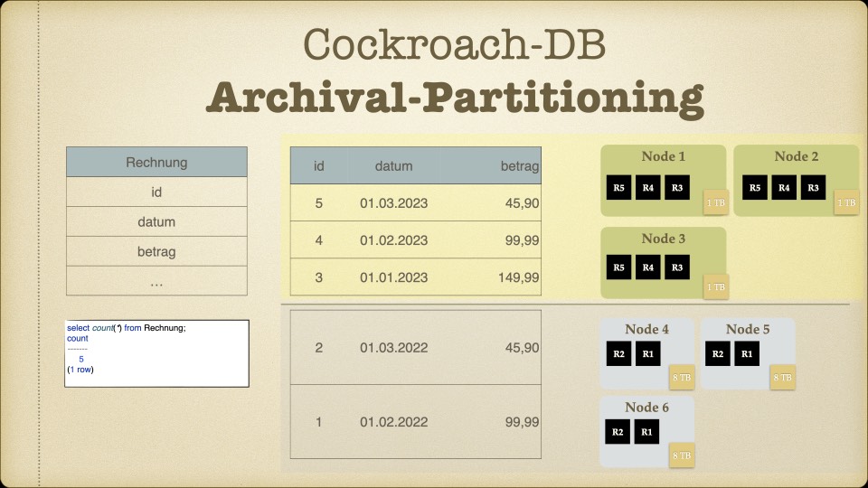Click the Node 4 label
This screenshot has width=868, height=488.
[x=646, y=329]
